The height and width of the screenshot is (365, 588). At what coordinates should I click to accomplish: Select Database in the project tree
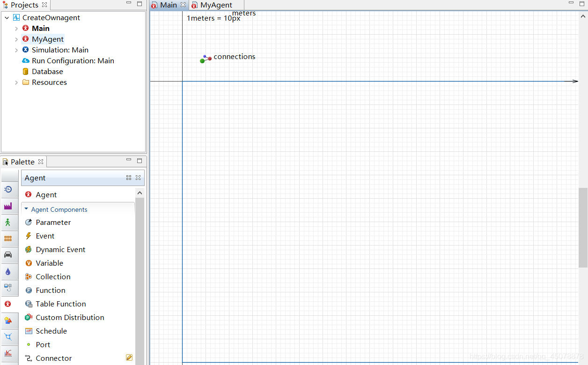47,72
